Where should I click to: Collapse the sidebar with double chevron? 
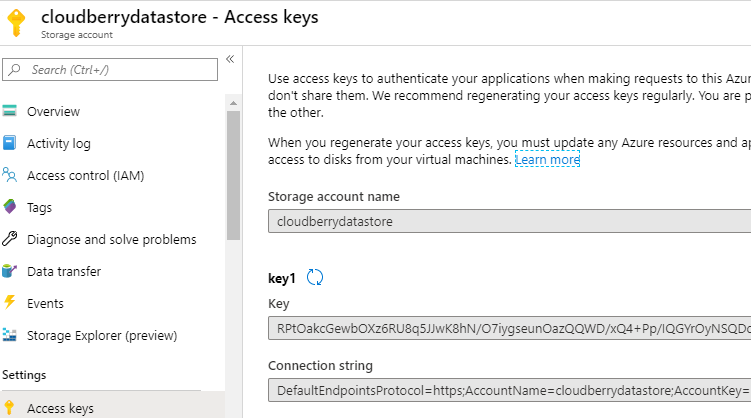(x=230, y=59)
